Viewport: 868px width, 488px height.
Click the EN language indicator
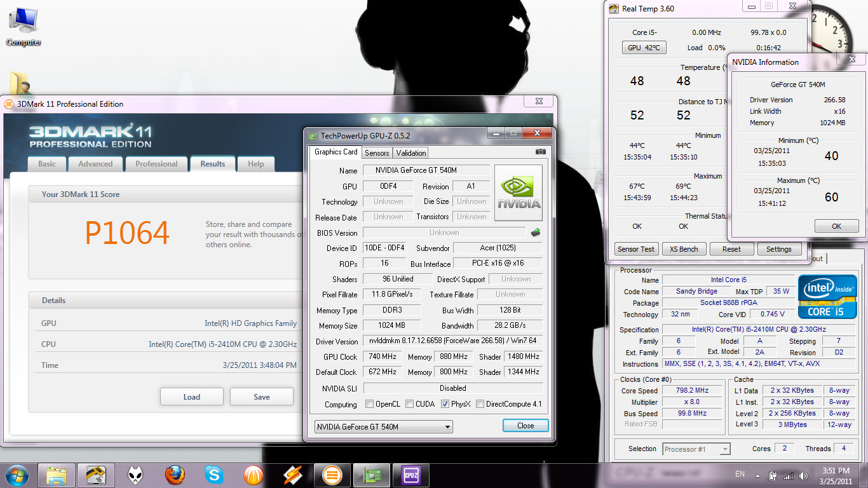coord(740,474)
